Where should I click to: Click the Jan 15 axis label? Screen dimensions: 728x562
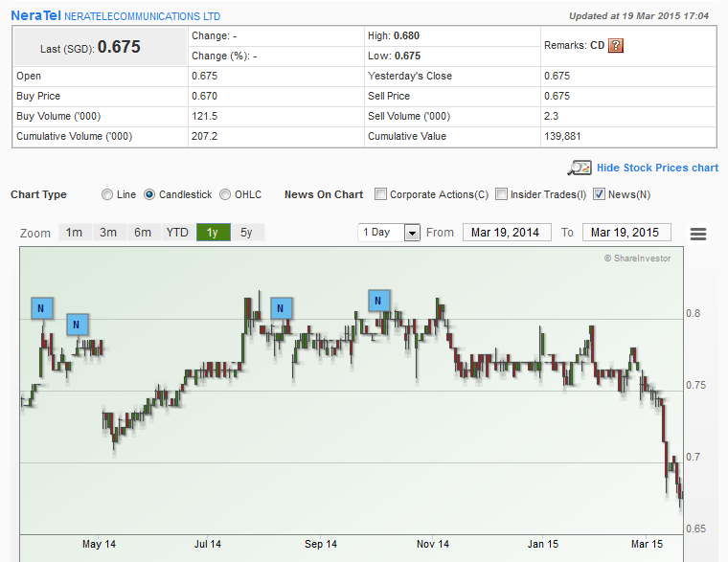click(542, 544)
